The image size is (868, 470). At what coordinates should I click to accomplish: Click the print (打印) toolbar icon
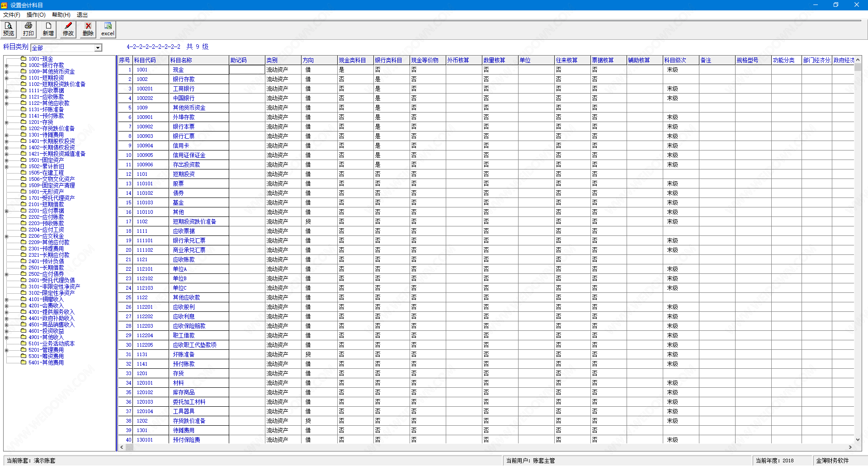tap(28, 29)
